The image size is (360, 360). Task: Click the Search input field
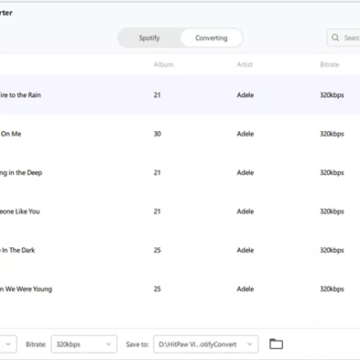click(343, 38)
